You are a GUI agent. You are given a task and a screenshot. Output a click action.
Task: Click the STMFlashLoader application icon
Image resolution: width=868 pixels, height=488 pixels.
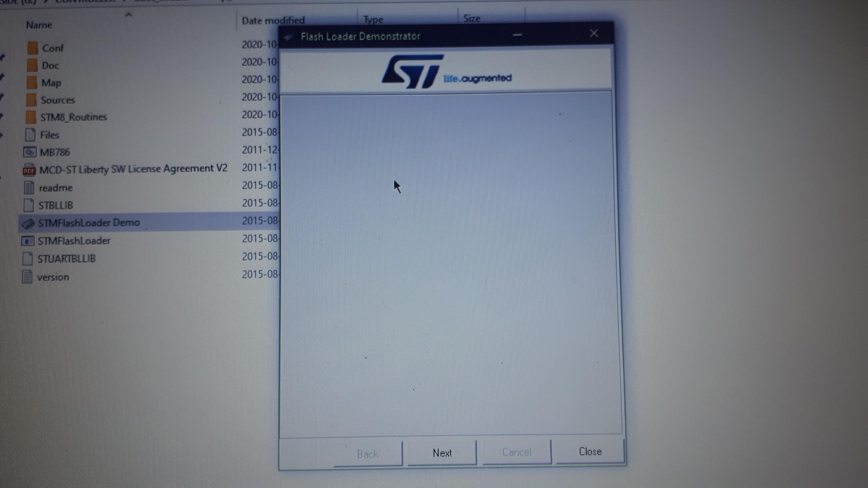tap(28, 241)
